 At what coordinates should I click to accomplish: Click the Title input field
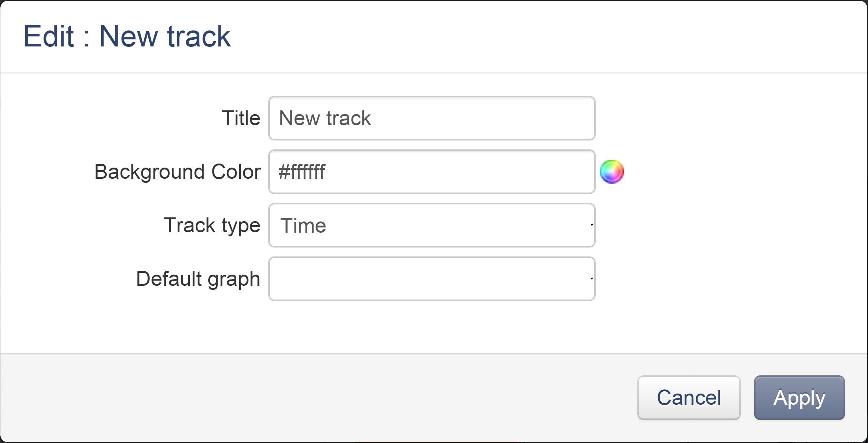[x=432, y=118]
